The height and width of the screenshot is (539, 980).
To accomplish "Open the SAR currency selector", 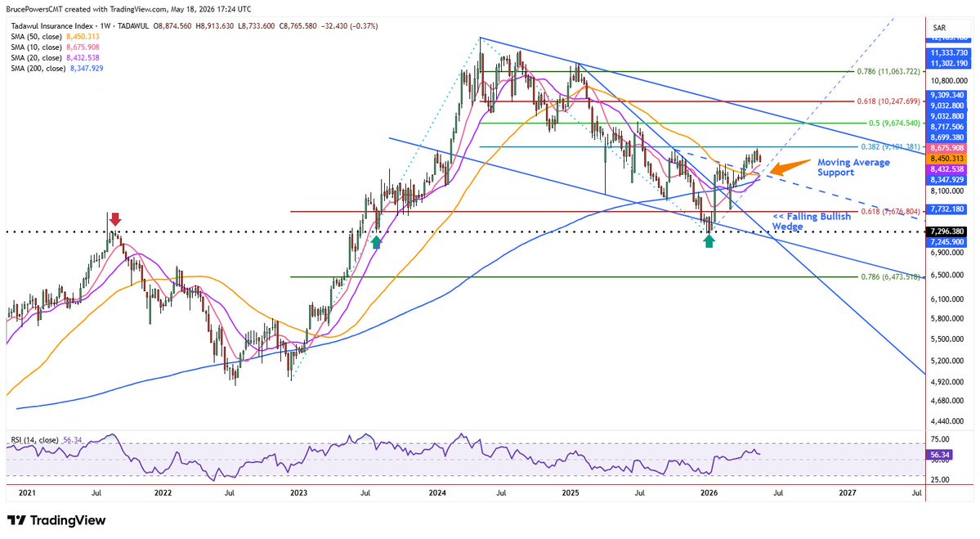I will tap(939, 28).
